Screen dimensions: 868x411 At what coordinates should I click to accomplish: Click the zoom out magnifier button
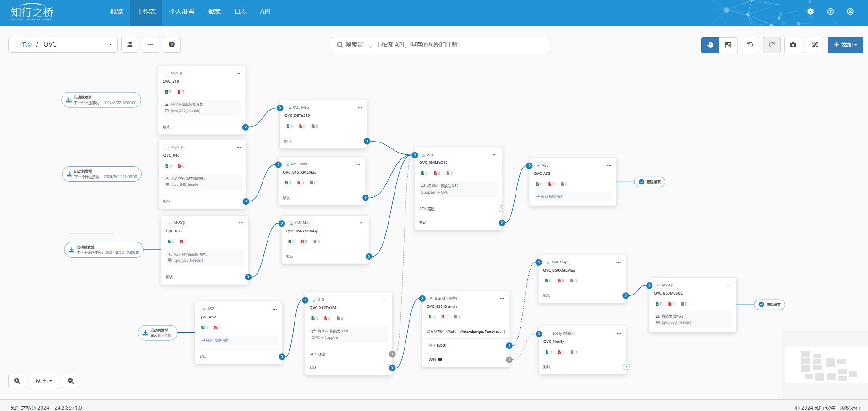tap(71, 381)
